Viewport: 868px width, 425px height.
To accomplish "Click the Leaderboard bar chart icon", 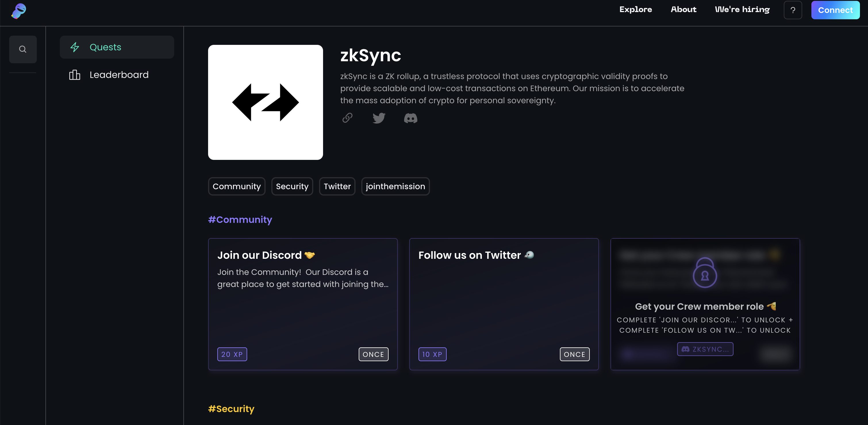I will point(75,75).
